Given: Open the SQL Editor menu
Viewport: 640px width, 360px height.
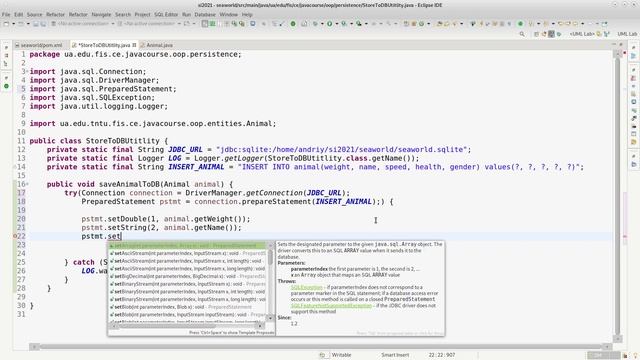Looking at the screenshot, I should (166, 14).
